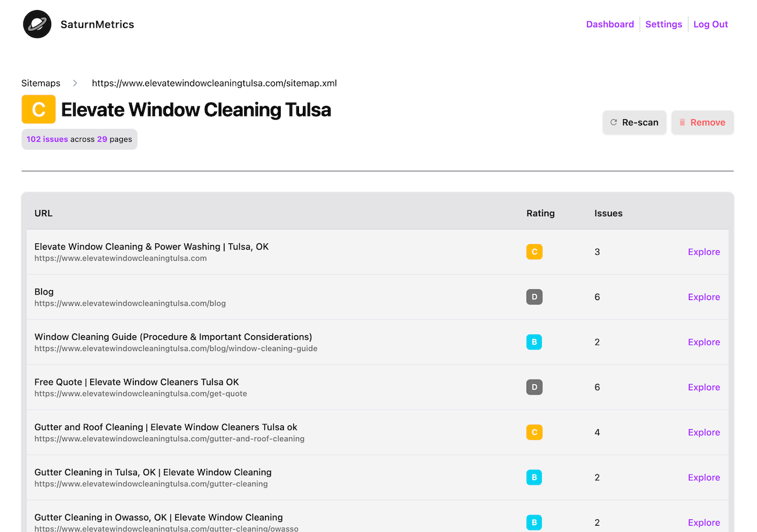
Task: Click issue count 4 in Gutter and Roof row
Action: click(x=597, y=432)
